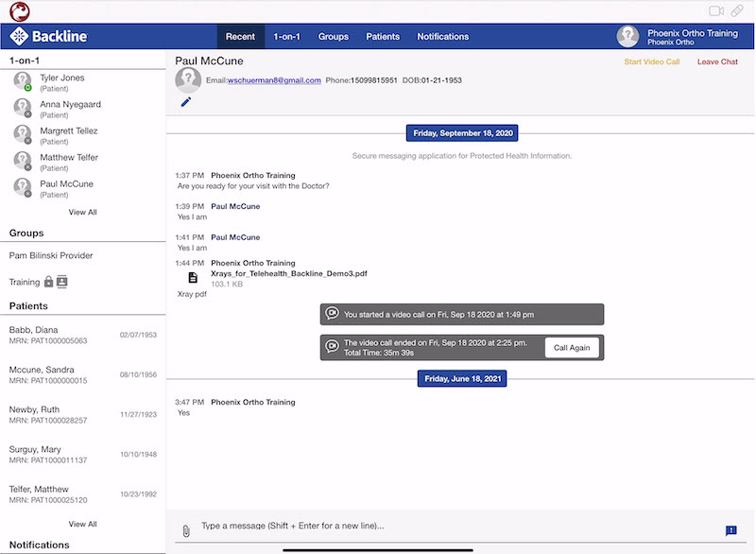Image resolution: width=756 pixels, height=554 pixels.
Task: Open the Training group
Action: [x=25, y=282]
